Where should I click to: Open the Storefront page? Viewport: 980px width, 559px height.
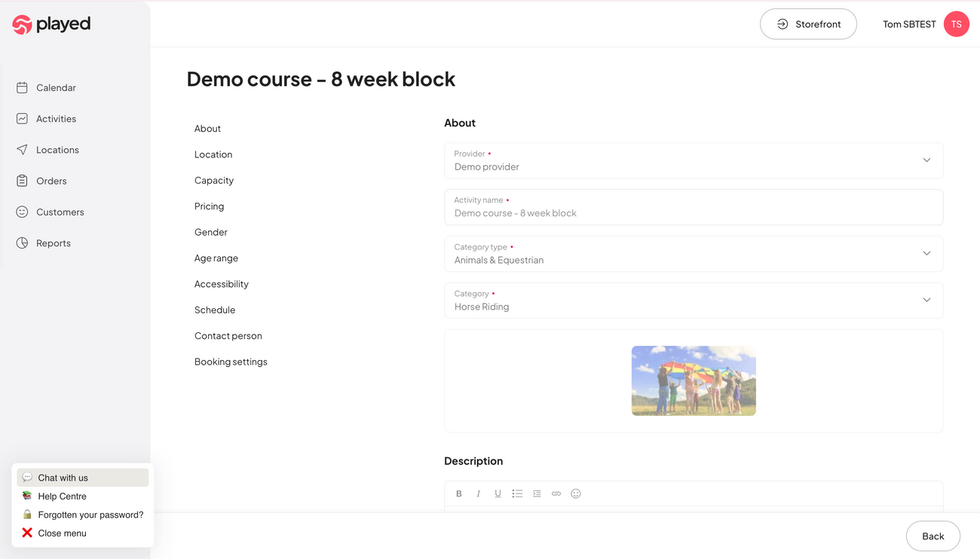[808, 24]
